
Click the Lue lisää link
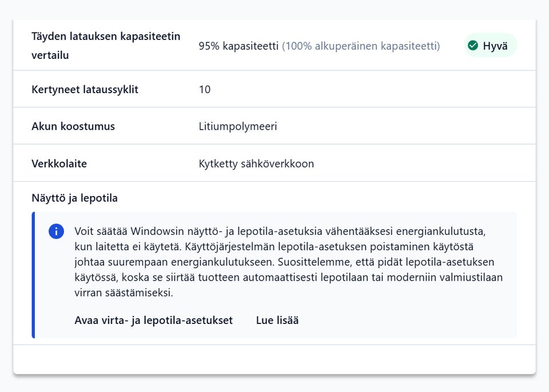pyautogui.click(x=277, y=320)
